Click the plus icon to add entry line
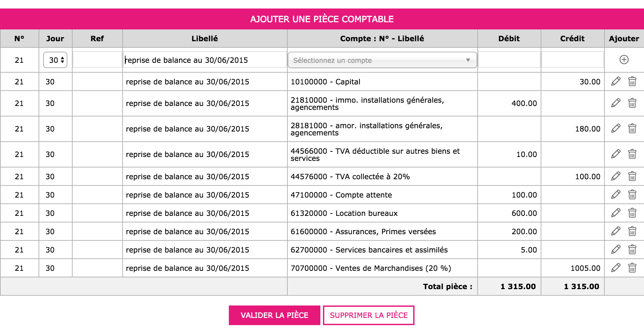Screen dimensions: 644x331 coord(624,60)
